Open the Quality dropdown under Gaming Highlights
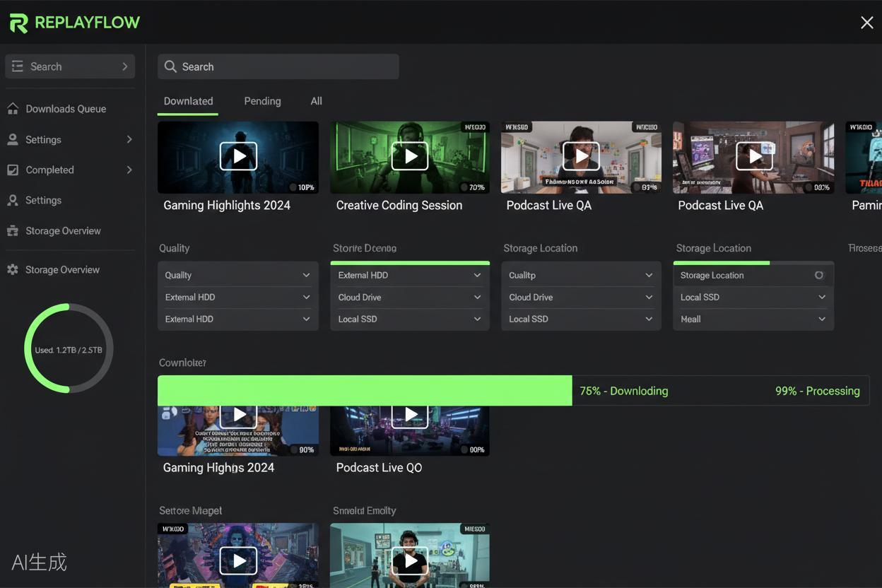This screenshot has height=588, width=882. (238, 275)
